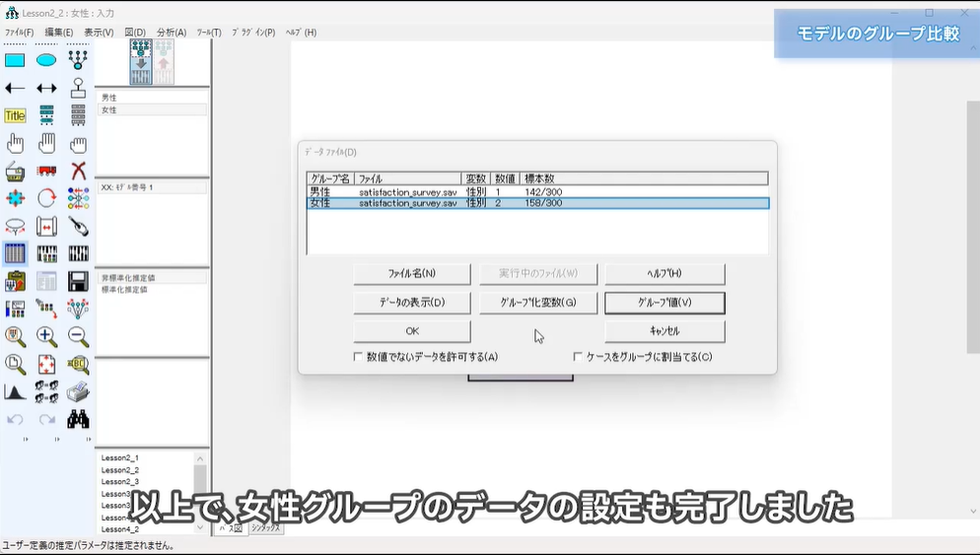Viewport: 980px width, 555px height.
Task: Select one object with the single-finger hand tool
Action: point(15,144)
